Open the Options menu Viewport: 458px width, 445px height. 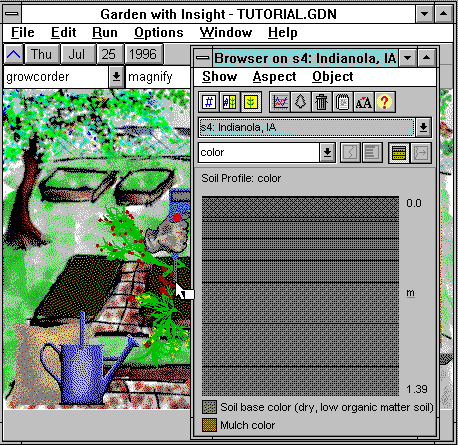(x=159, y=33)
